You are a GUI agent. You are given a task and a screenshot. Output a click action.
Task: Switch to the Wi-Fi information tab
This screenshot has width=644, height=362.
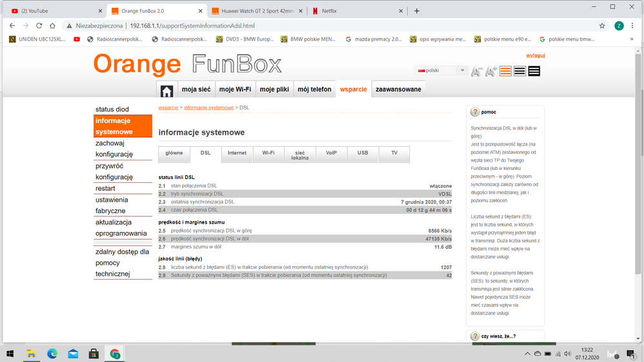[x=268, y=153]
